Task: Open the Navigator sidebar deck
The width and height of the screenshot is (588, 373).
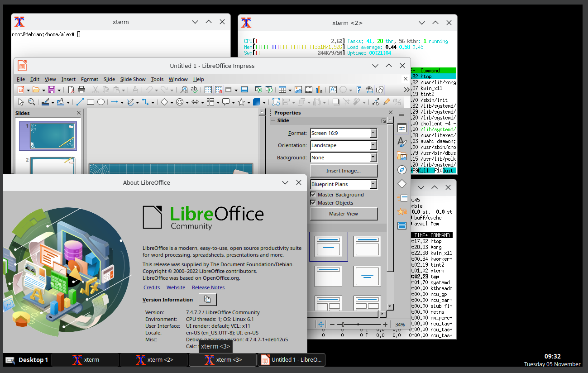Action: 402,170
